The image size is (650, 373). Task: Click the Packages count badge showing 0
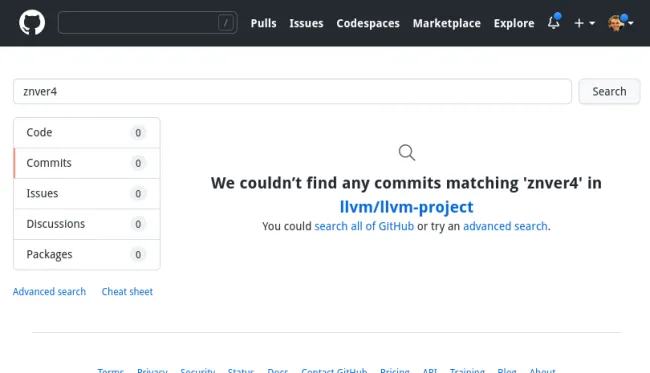pos(138,254)
